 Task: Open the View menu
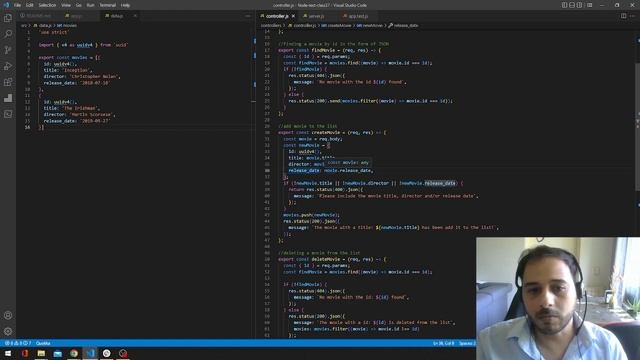66,5
